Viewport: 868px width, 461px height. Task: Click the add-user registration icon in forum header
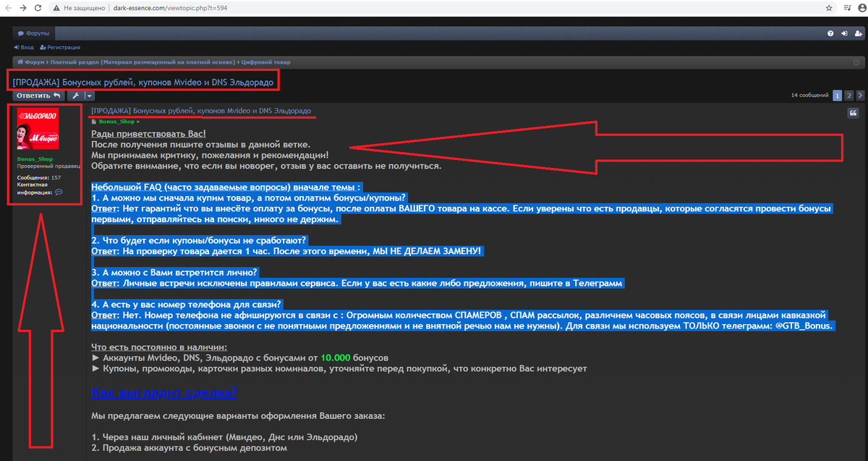pyautogui.click(x=859, y=33)
